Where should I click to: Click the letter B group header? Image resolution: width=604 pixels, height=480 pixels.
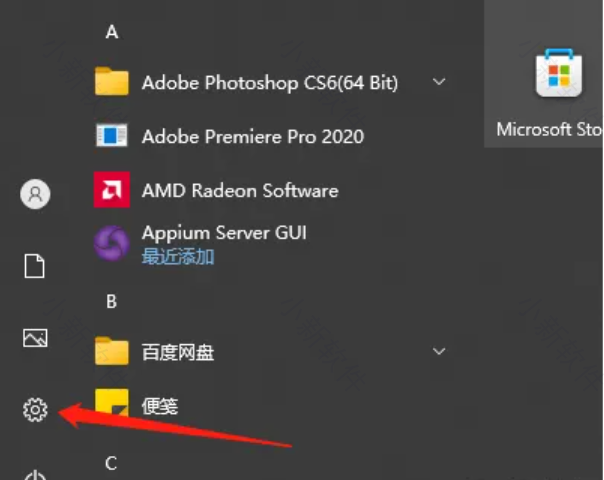coord(112,300)
